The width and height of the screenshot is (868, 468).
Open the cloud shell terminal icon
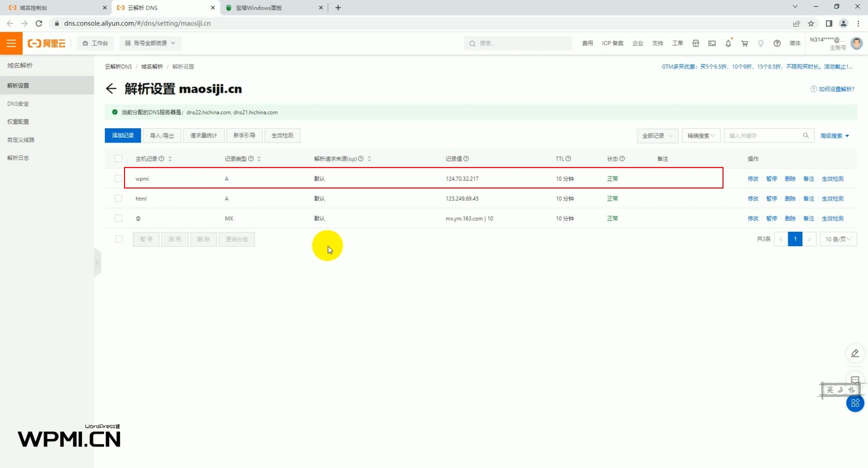[x=711, y=43]
